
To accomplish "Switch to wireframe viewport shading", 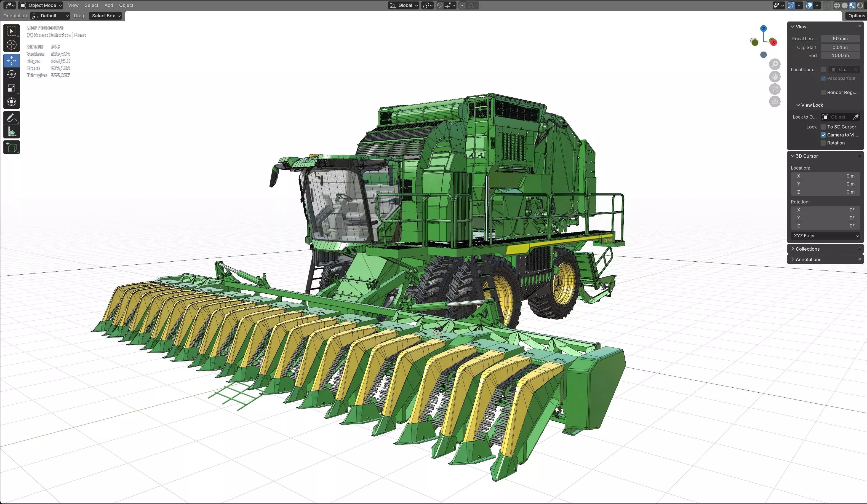I will pos(837,6).
